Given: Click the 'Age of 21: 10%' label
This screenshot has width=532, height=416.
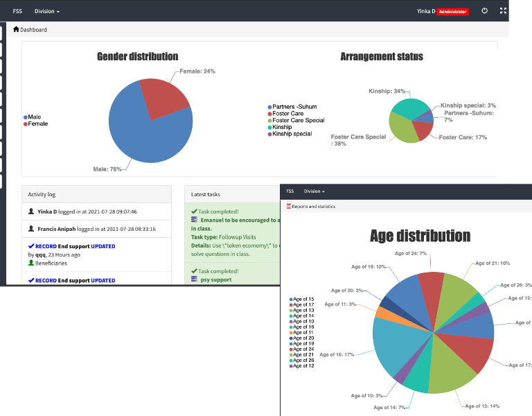Looking at the screenshot, I should coord(493,263).
